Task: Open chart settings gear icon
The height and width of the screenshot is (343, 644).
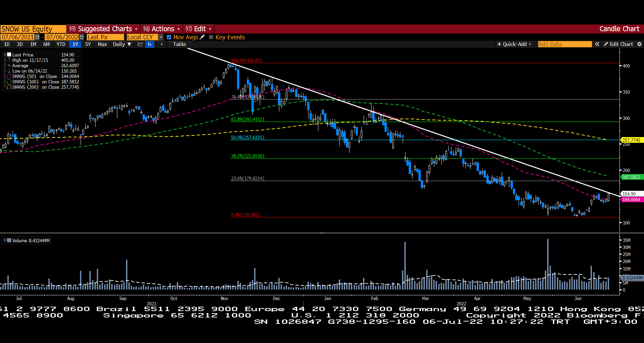Action: coord(639,44)
